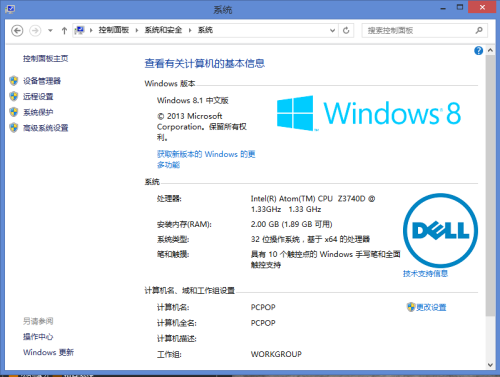Image resolution: width=500 pixels, height=377 pixels.
Task: Open 控制面板主页 link
Action: (45, 59)
